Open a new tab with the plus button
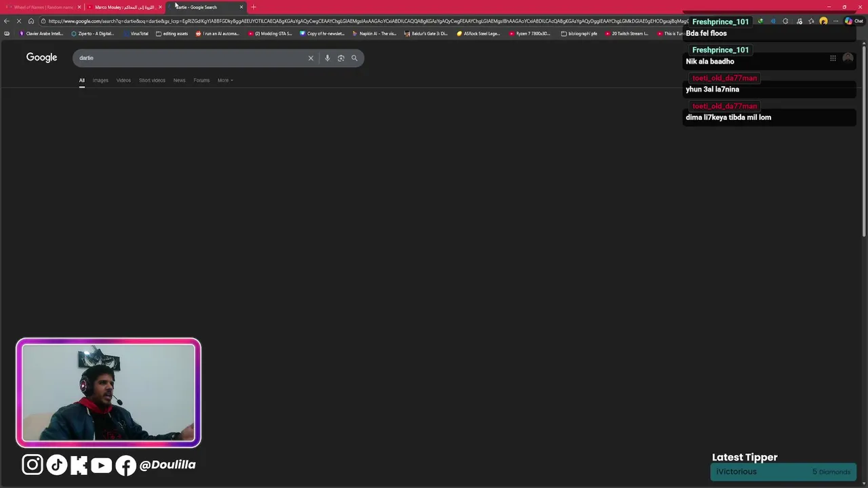868x488 pixels. pos(254,7)
